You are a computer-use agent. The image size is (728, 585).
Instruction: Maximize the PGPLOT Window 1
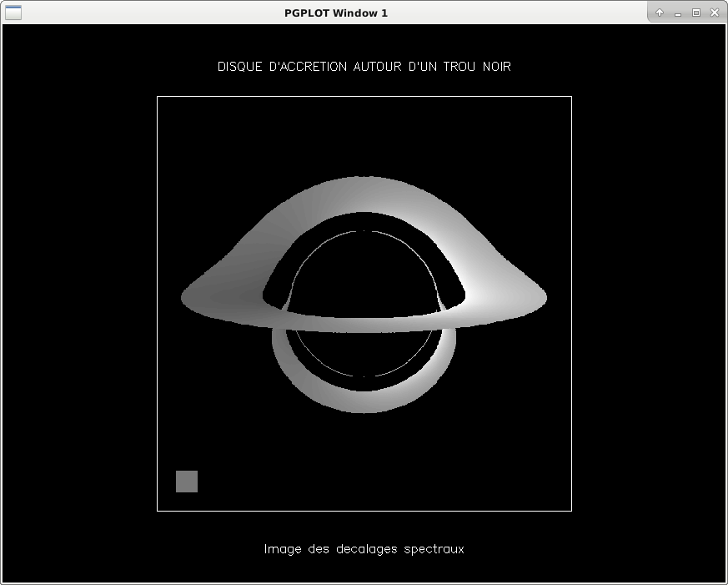[696, 13]
